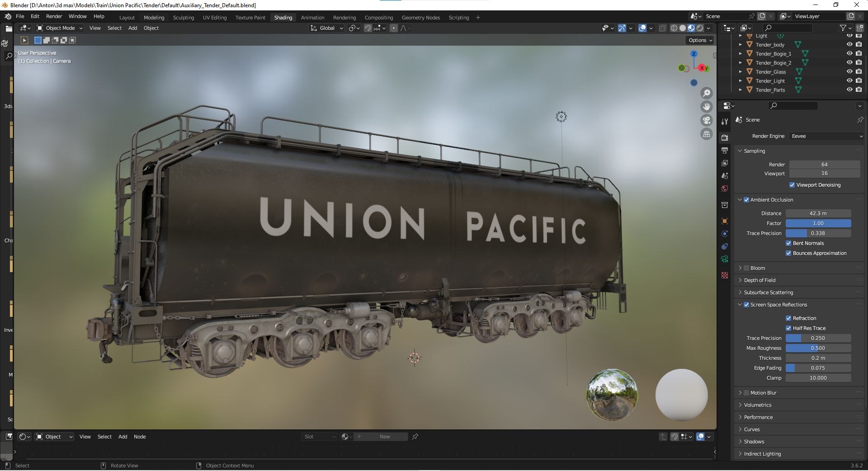Open the shader editor Slot dropdown
This screenshot has height=471, width=868.
319,437
